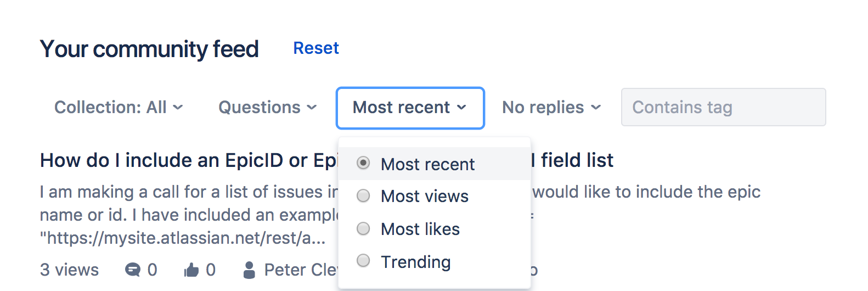Open the Collection: All dropdown
Screen dimensions: 868x291
coord(119,108)
